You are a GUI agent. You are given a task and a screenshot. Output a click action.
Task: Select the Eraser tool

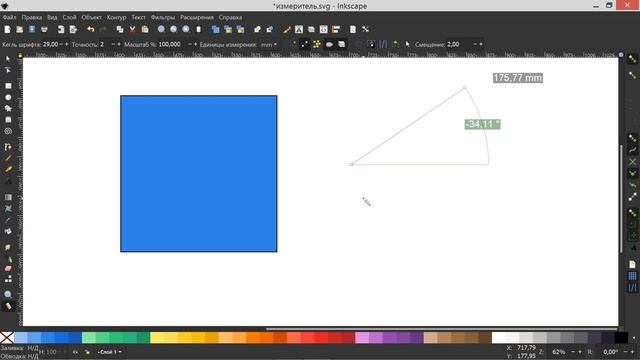[8, 269]
